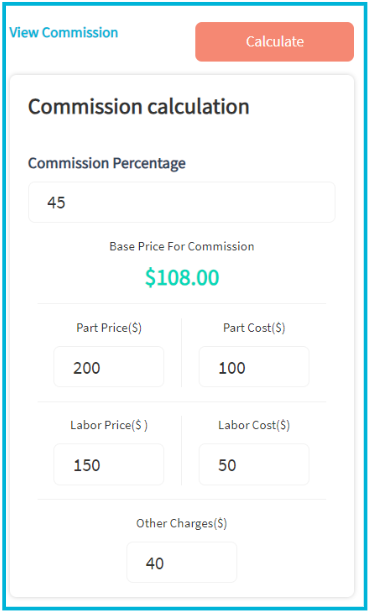Click the Commission calculation heading

(139, 107)
